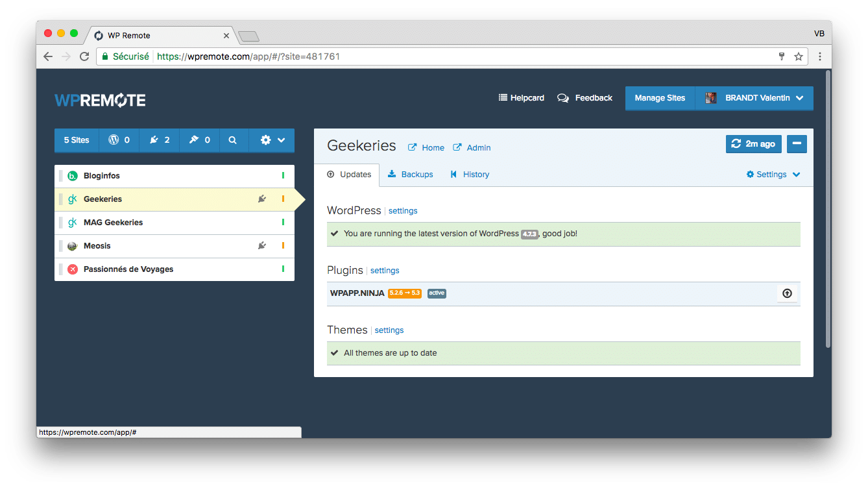Viewport: 868px width, 490px height.
Task: Update WPAPP.NINJA plugin with arrow button
Action: coord(787,293)
